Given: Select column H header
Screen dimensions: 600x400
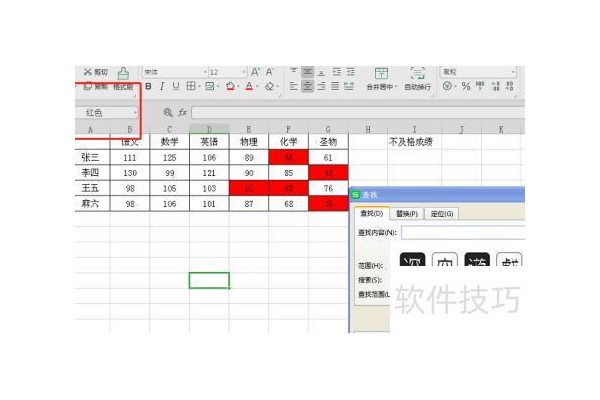Looking at the screenshot, I should pos(368,129).
